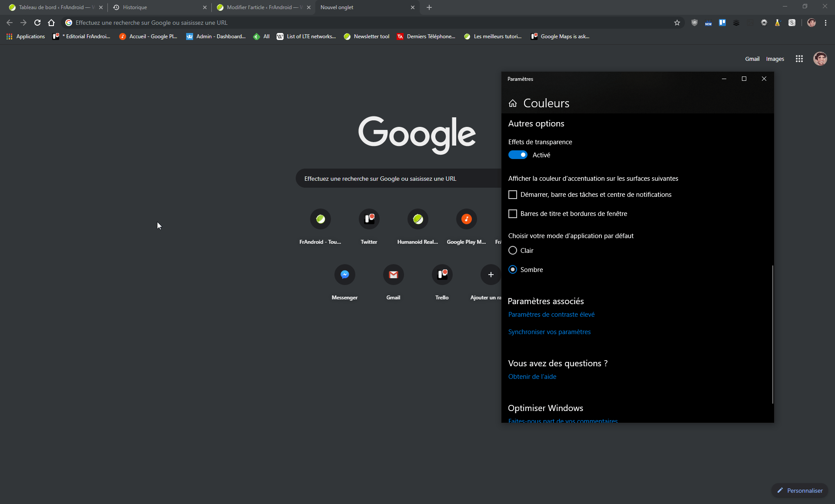Open Chrome three-dot menu
The width and height of the screenshot is (835, 504).
pyautogui.click(x=825, y=23)
